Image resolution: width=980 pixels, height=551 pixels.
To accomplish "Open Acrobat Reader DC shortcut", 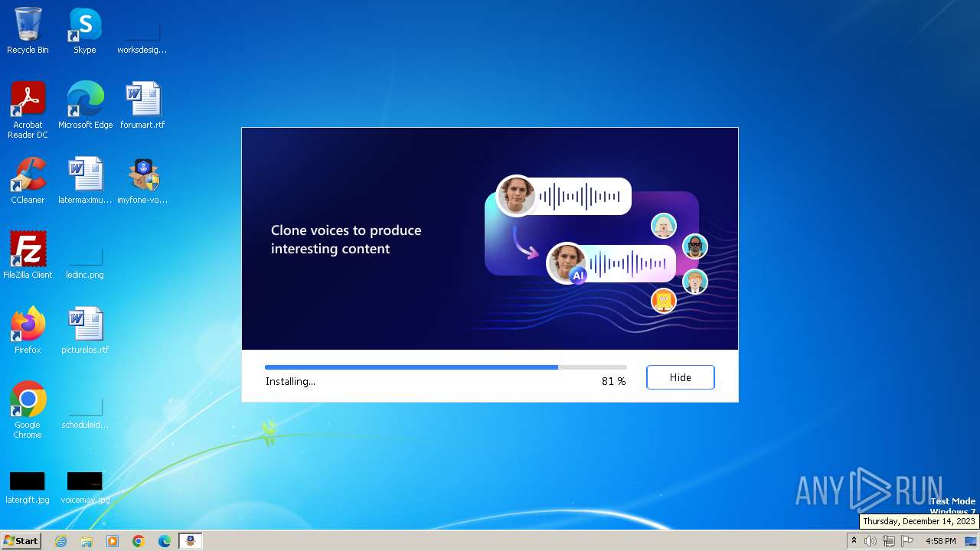I will pyautogui.click(x=28, y=110).
